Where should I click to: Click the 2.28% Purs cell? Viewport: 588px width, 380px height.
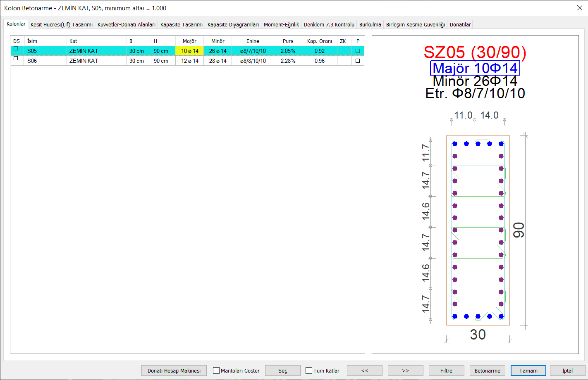[288, 61]
